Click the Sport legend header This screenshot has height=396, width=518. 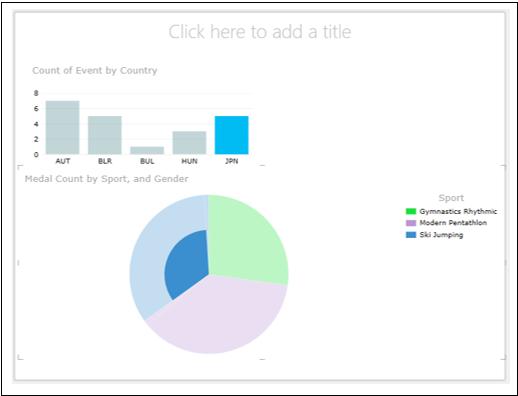click(x=451, y=198)
